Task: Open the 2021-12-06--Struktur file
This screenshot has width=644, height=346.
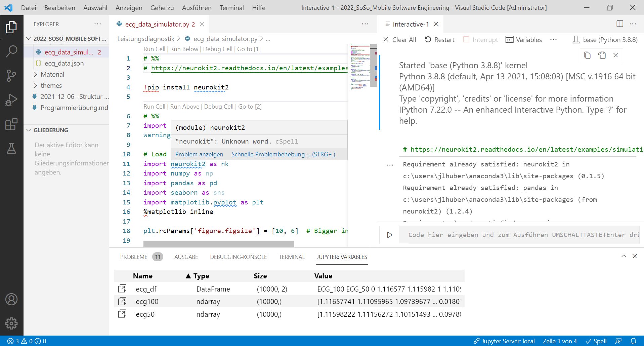Action: [67, 97]
